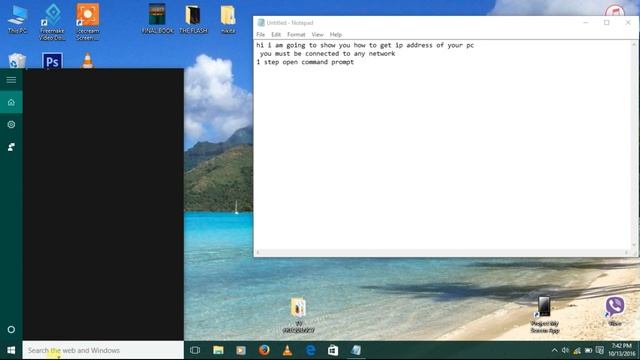Open the Notepad Format menu

(296, 35)
